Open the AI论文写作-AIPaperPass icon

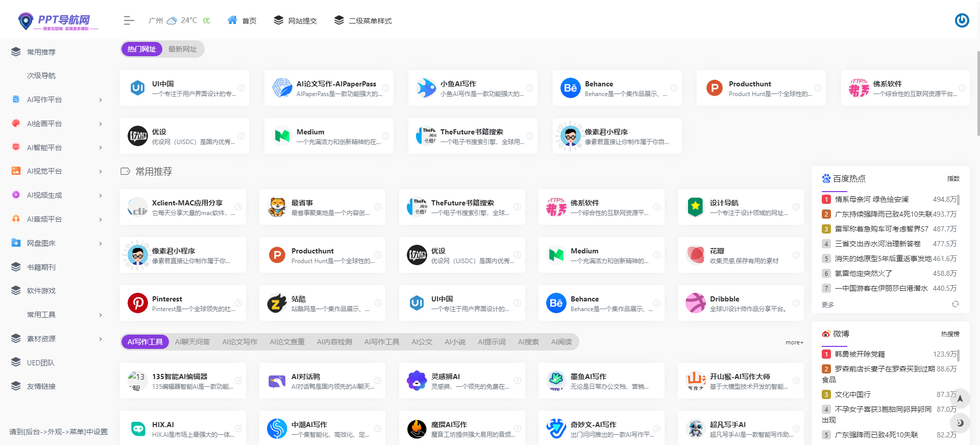[282, 88]
